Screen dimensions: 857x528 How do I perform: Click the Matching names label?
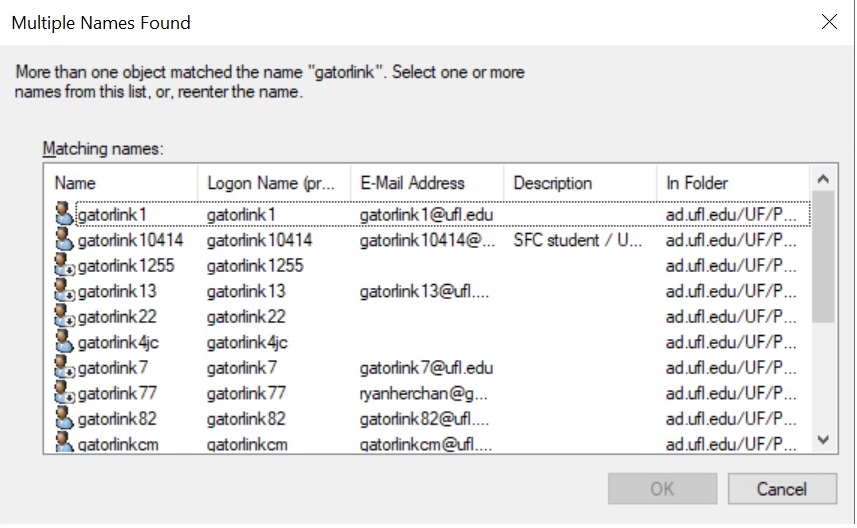[103, 149]
